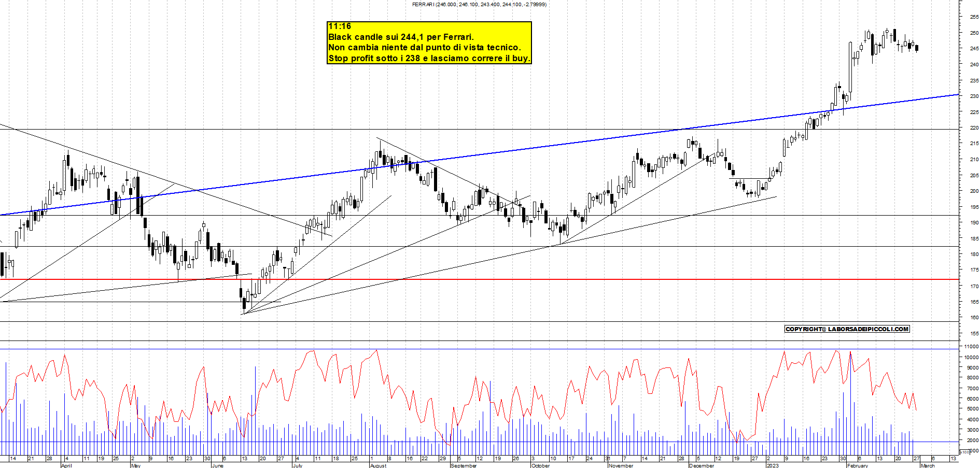
Task: Click the 8000 volume axis label
Action: point(973,378)
